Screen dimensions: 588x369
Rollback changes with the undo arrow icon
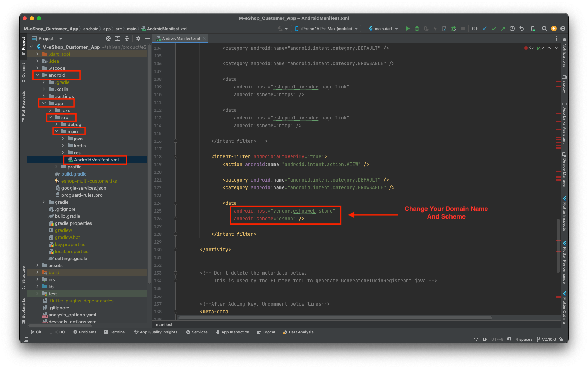(x=521, y=29)
